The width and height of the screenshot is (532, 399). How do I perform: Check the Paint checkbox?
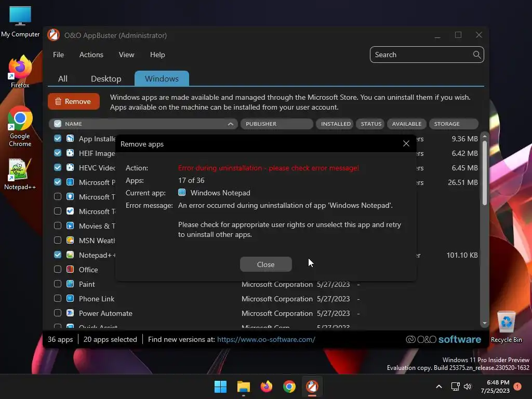pos(58,284)
